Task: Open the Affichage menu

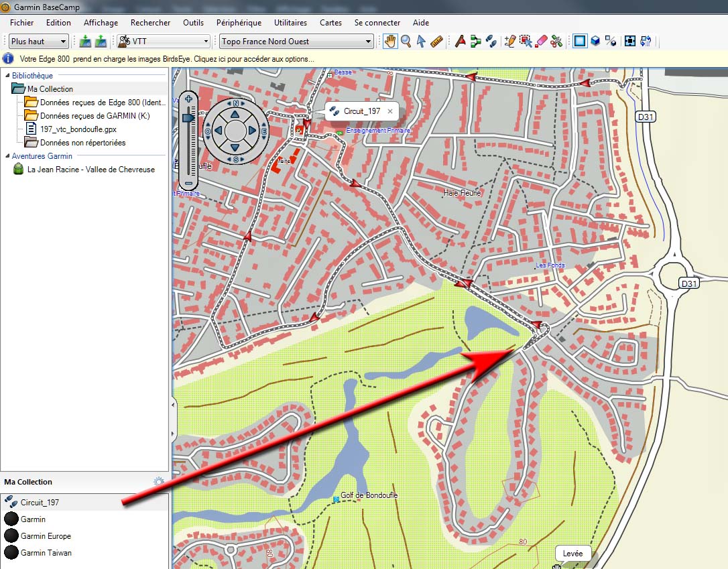Action: coord(101,22)
